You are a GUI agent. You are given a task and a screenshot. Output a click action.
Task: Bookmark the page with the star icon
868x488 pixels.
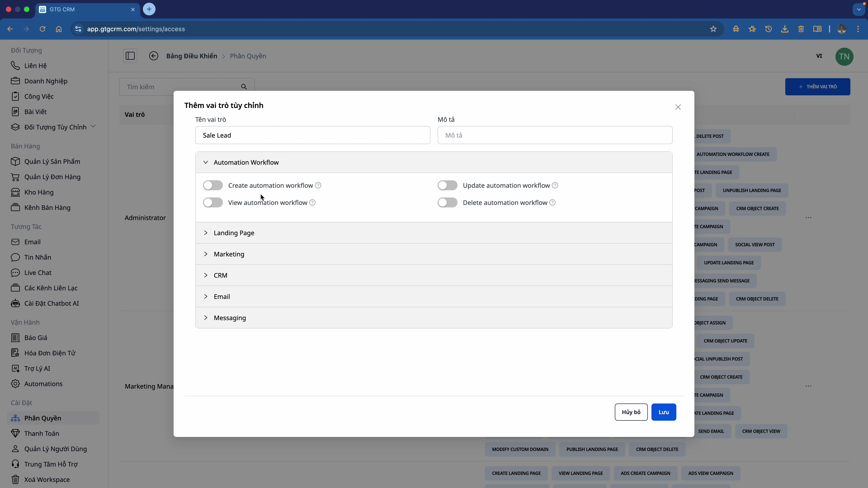coord(713,29)
